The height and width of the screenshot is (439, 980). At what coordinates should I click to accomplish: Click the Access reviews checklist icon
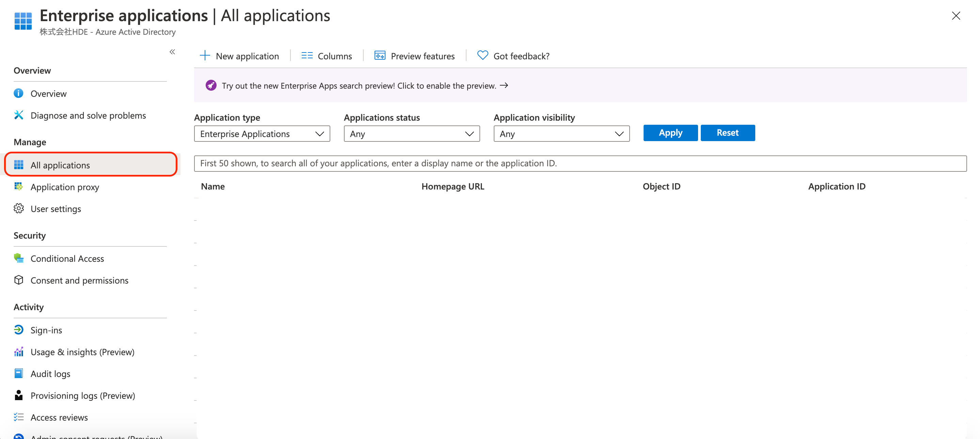(19, 417)
